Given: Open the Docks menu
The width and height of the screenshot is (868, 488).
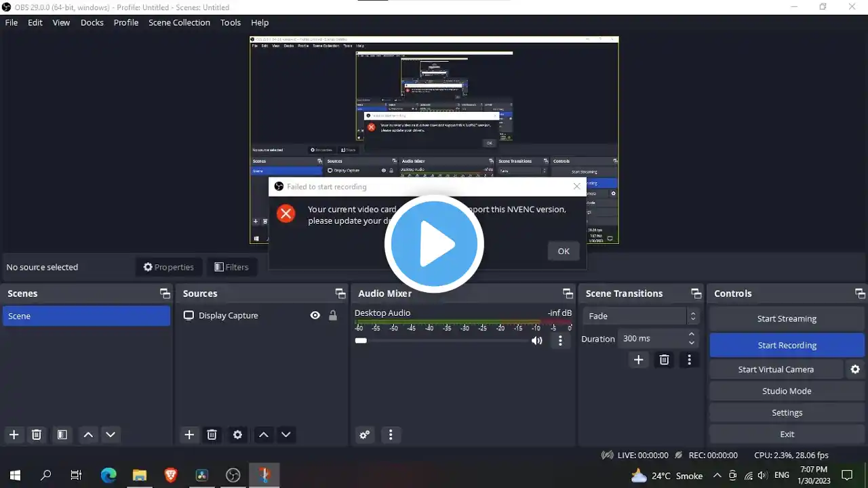Looking at the screenshot, I should click(92, 22).
